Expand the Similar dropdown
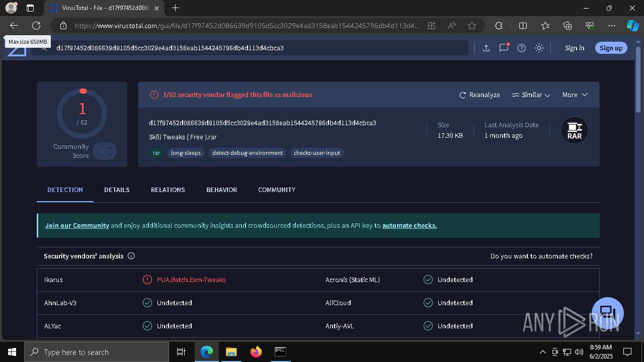The width and height of the screenshot is (644, 362). point(531,95)
